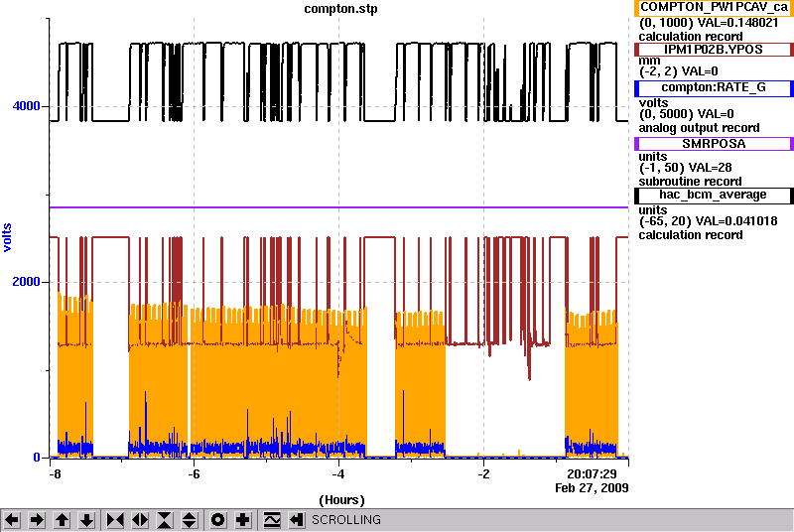Select the SMRPOSA legend entry

(x=714, y=144)
